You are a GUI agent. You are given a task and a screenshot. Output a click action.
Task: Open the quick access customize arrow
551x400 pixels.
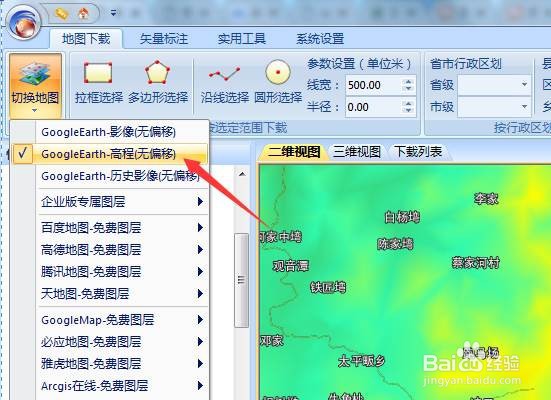click(x=113, y=13)
